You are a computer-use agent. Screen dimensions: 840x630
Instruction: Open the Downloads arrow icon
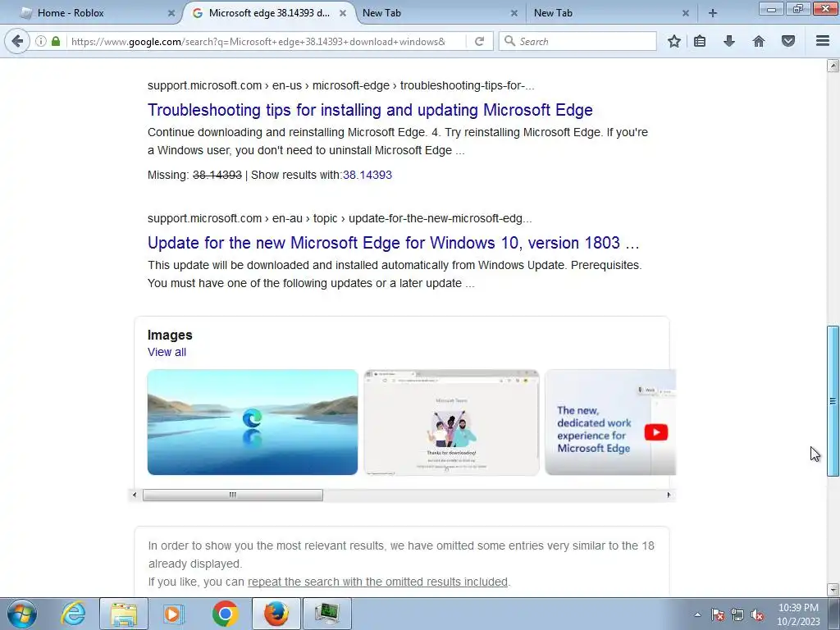(729, 41)
